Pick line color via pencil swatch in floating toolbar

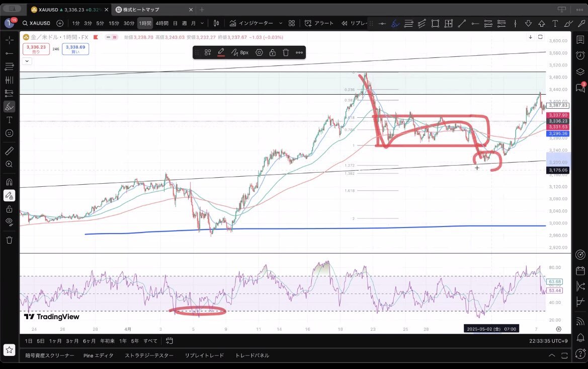221,52
